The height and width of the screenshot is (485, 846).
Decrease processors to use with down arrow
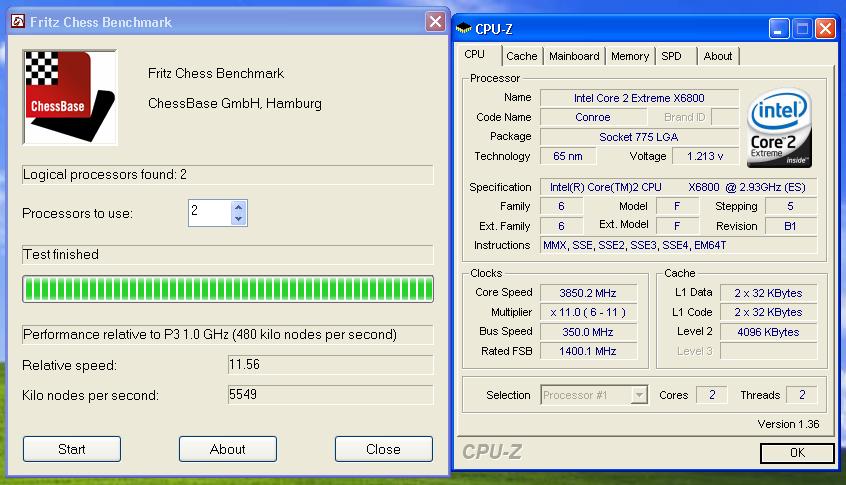(238, 219)
